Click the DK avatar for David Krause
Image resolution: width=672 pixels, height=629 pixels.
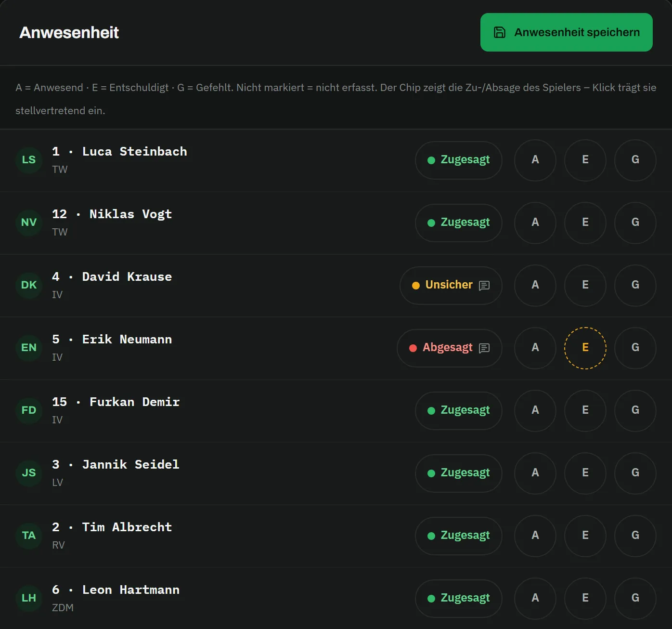click(29, 285)
